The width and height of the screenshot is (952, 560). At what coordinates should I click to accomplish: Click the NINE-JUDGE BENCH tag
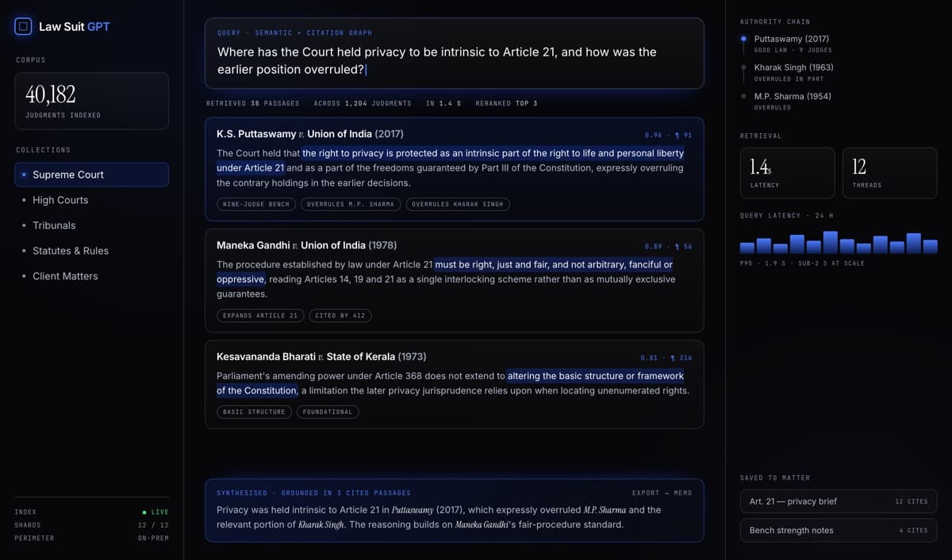256,204
